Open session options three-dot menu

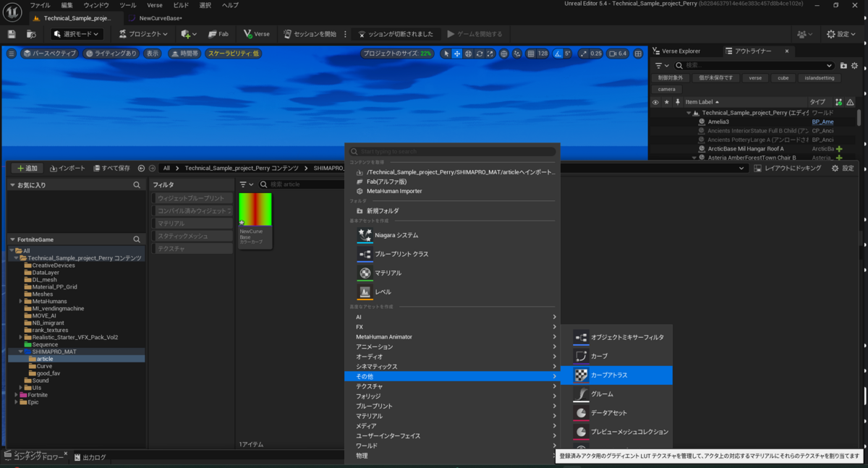[344, 34]
